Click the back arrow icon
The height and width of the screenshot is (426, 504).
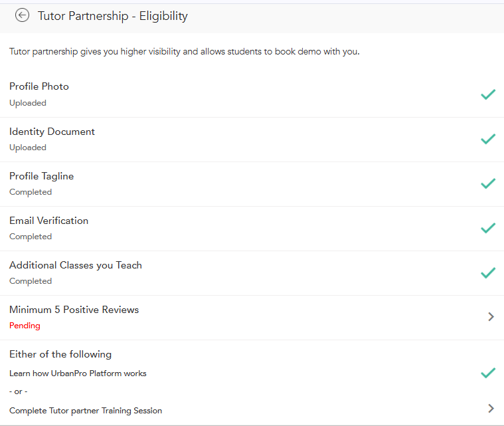[23, 15]
